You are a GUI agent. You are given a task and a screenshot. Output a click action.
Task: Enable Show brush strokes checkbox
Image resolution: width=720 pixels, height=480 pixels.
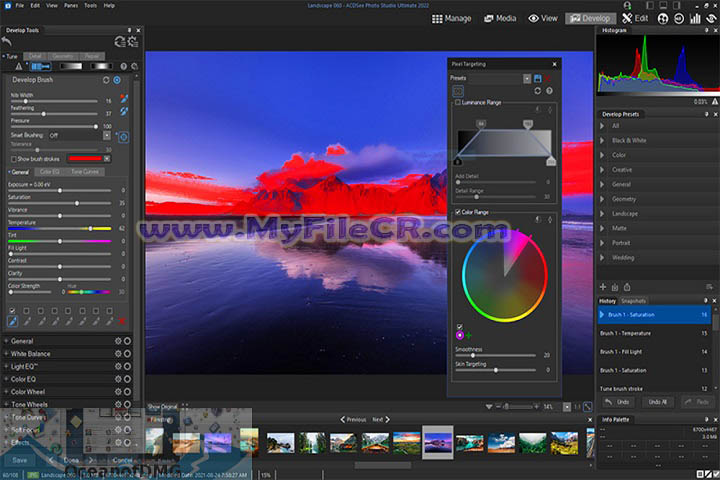(x=14, y=159)
